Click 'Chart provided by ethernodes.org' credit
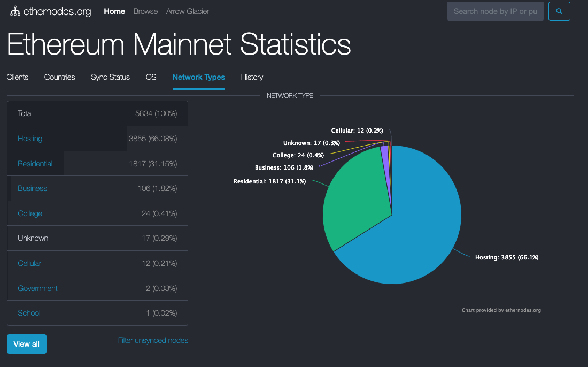 pos(501,310)
